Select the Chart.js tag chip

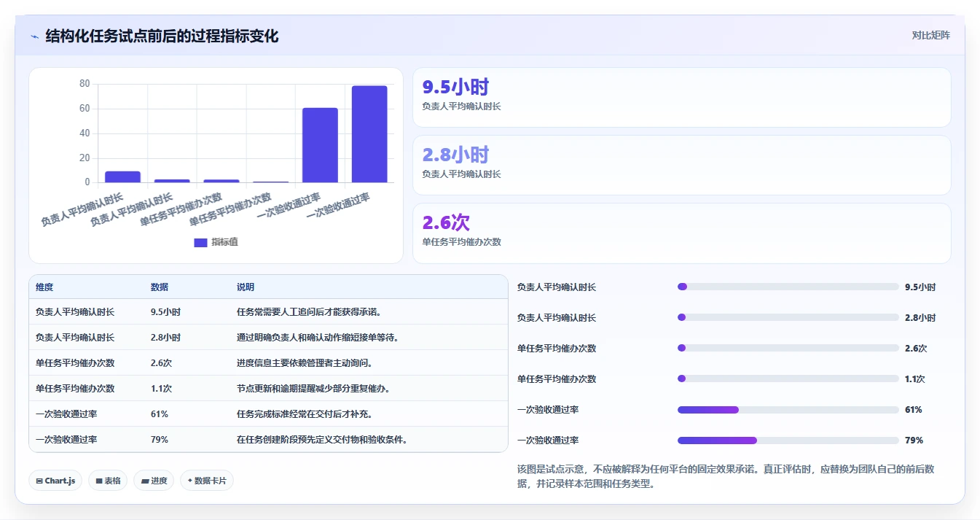55,481
